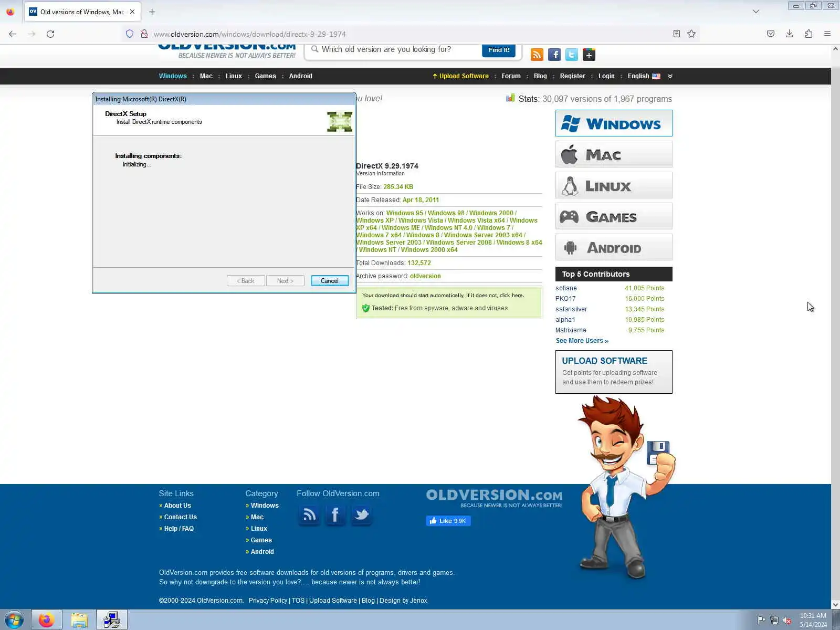Open the sofiane contributor profile
This screenshot has height=630, width=840.
point(566,288)
